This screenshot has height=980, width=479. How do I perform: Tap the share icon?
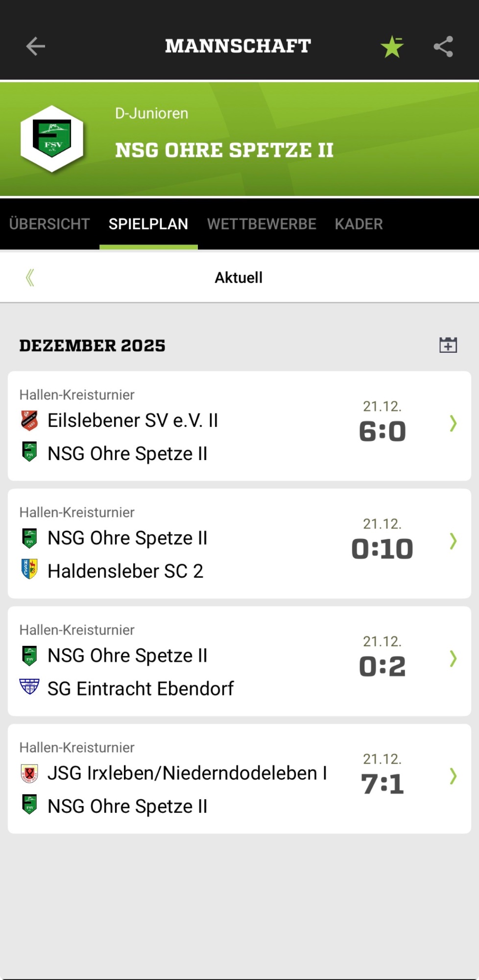tap(443, 47)
